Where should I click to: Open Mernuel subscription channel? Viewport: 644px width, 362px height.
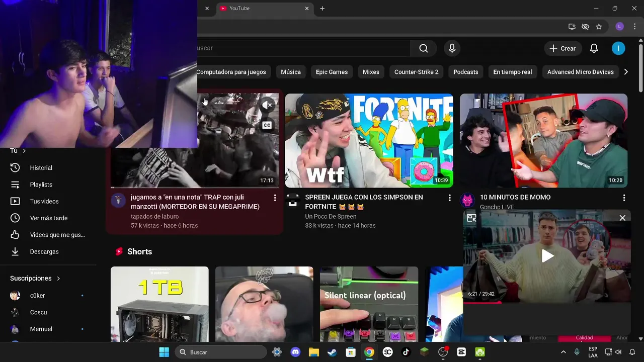pos(48,329)
